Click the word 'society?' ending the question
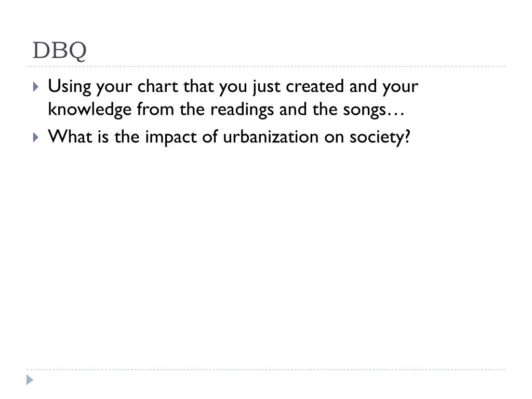This screenshot has height=399, width=532. (x=380, y=138)
